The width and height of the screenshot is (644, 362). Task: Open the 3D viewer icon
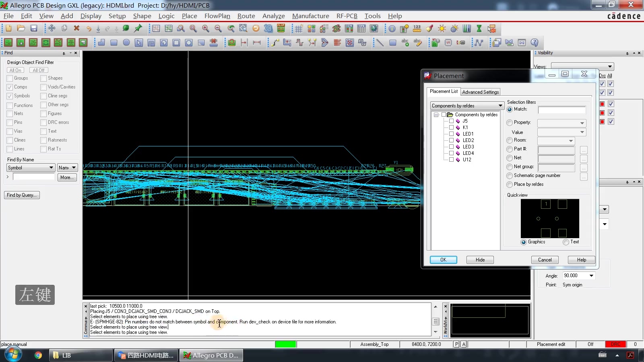tap(268, 29)
